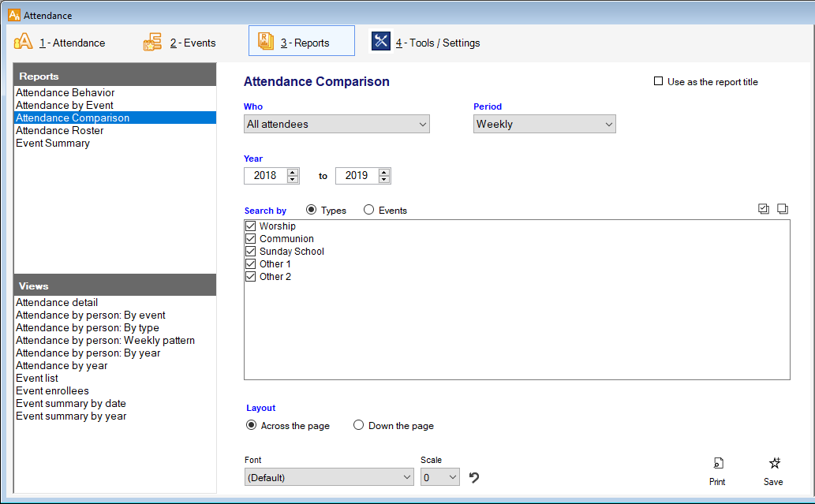The height and width of the screenshot is (504, 815).
Task: Select the Events search radio button
Action: click(x=368, y=211)
